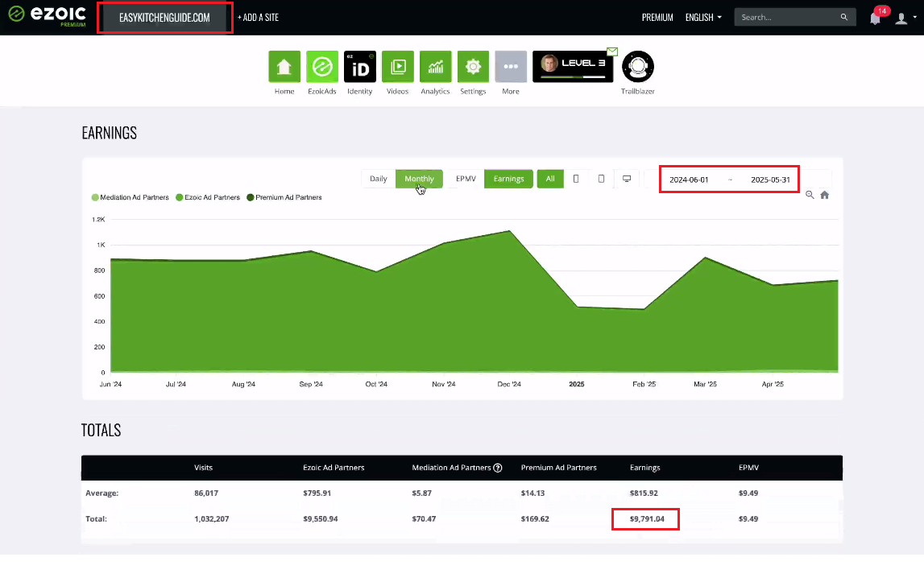924x582 pixels.
Task: Click the Dec '24 axis label
Action: click(509, 384)
